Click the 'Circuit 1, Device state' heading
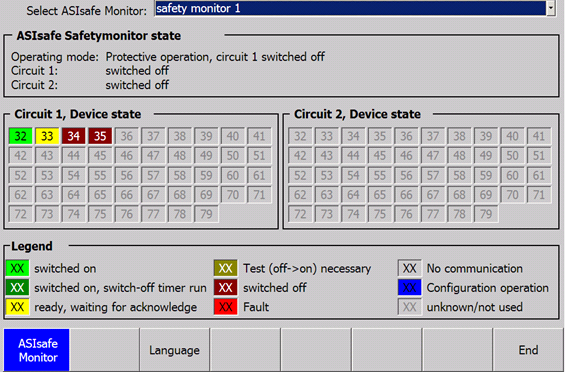 (x=78, y=114)
